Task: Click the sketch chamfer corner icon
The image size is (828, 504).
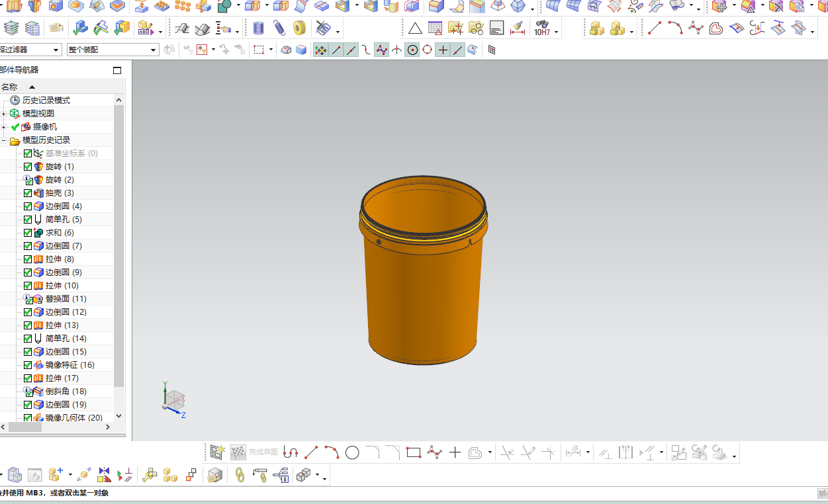Action: pyautogui.click(x=393, y=452)
